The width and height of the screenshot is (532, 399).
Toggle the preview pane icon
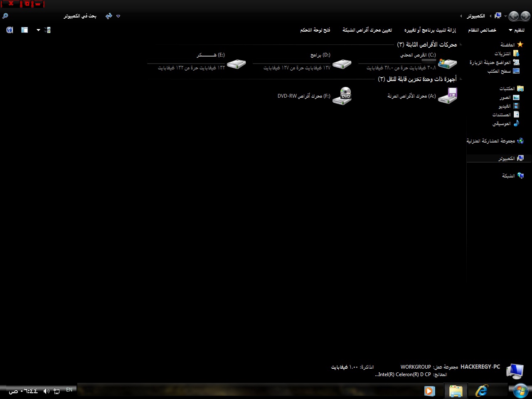25,30
